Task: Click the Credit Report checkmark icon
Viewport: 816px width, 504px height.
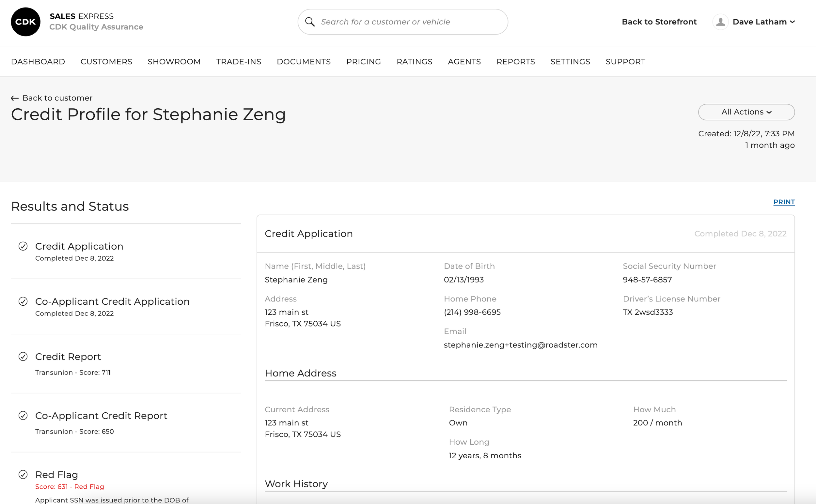Action: [23, 356]
